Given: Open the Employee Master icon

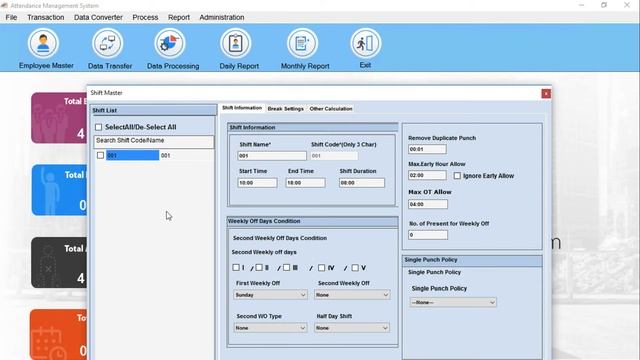Looking at the screenshot, I should click(44, 43).
